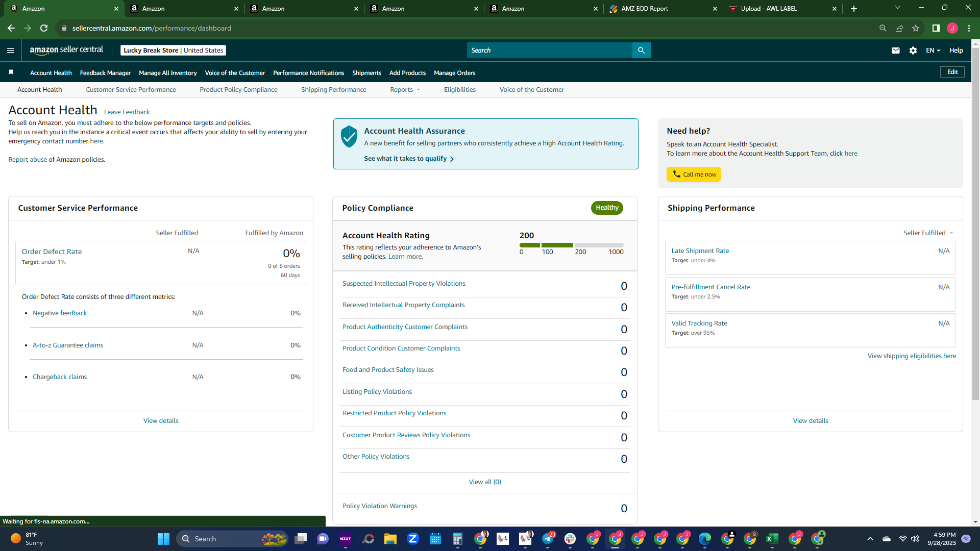Open Slack from the taskbar
Viewport: 980px width, 551px height.
[570, 539]
